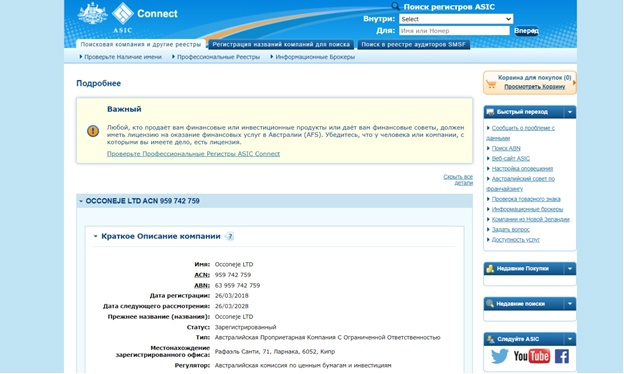Screen dimensions: 624x374
Task: Switch to Поисковая компания и другие реестры tab
Action: tap(140, 44)
